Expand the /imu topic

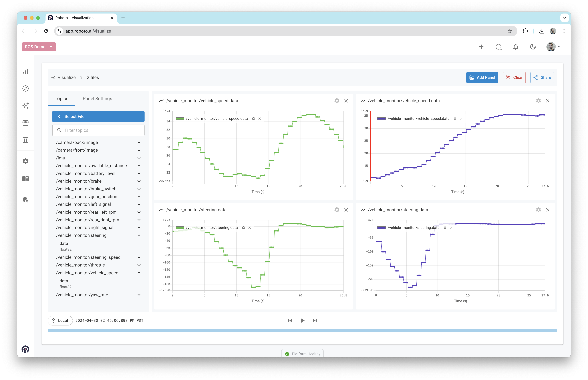coord(139,158)
